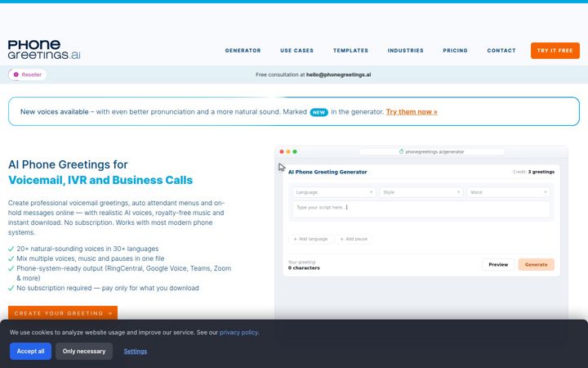
Task: Click the Reseller badge
Action: coord(28,74)
